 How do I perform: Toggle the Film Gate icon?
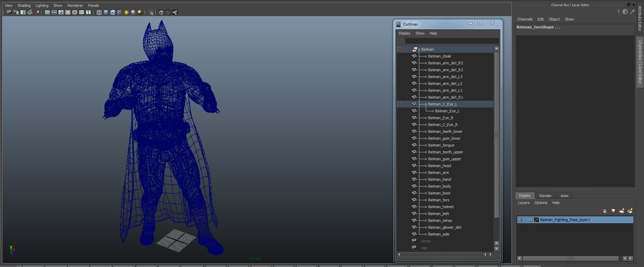click(54, 12)
